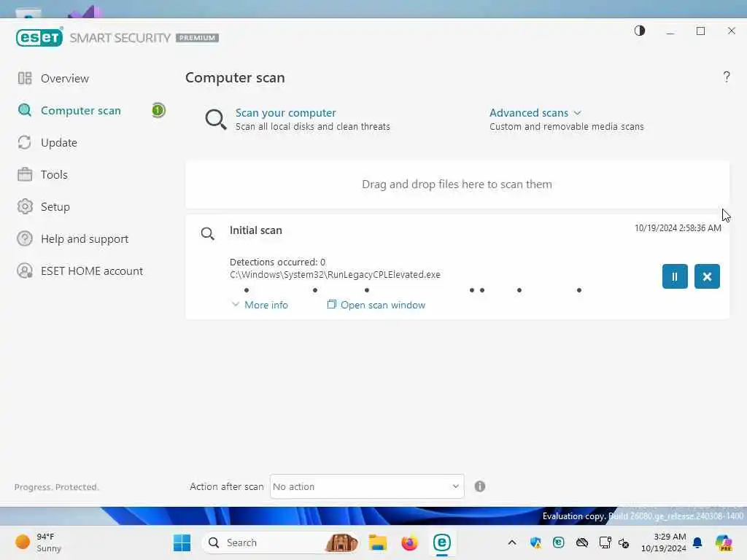747x560 pixels.
Task: Launch Firefox from the taskbar
Action: (409, 542)
